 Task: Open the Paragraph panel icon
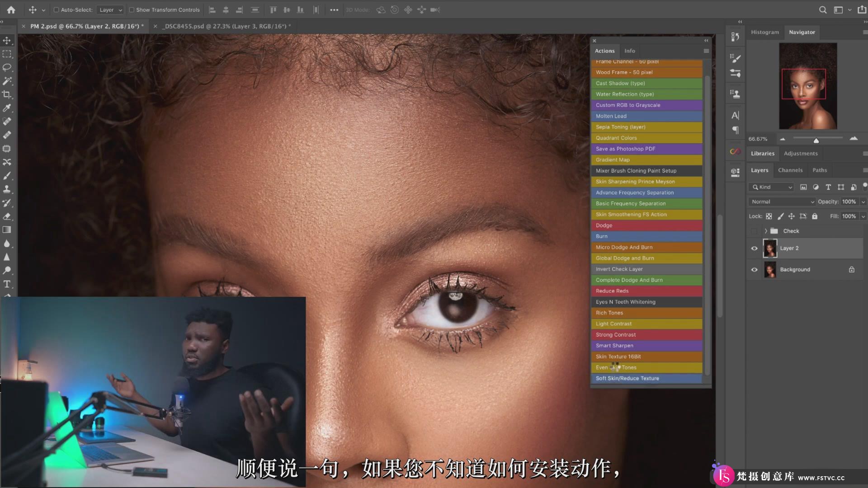coord(736,130)
